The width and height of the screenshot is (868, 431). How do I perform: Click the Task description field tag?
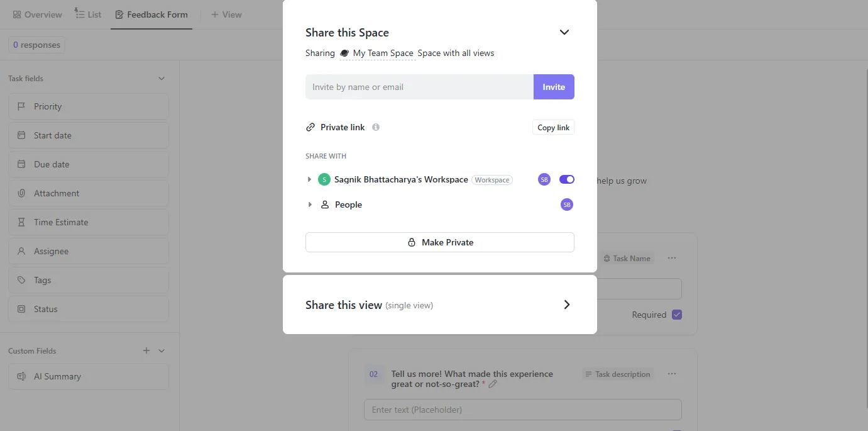[617, 374]
